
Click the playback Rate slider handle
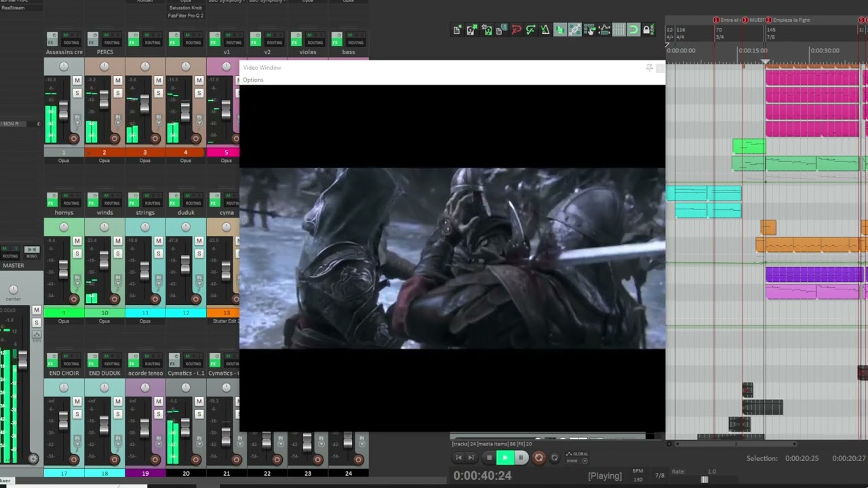705,480
